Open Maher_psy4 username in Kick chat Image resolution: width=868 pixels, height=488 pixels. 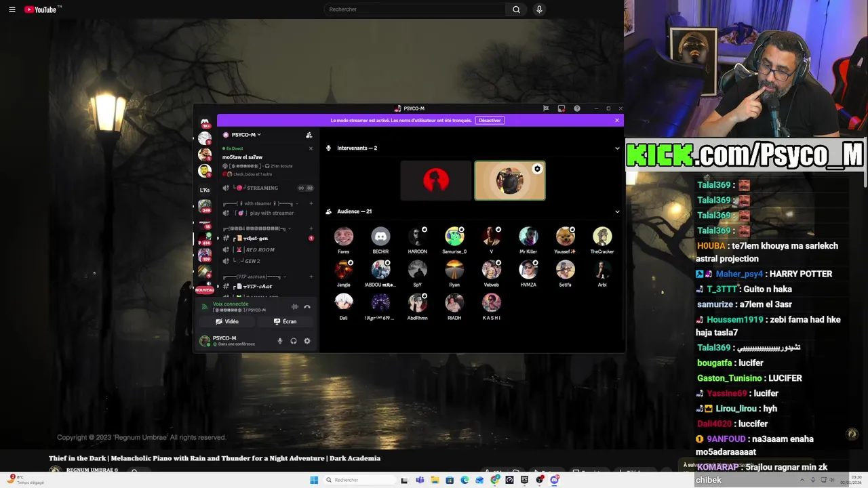(739, 274)
